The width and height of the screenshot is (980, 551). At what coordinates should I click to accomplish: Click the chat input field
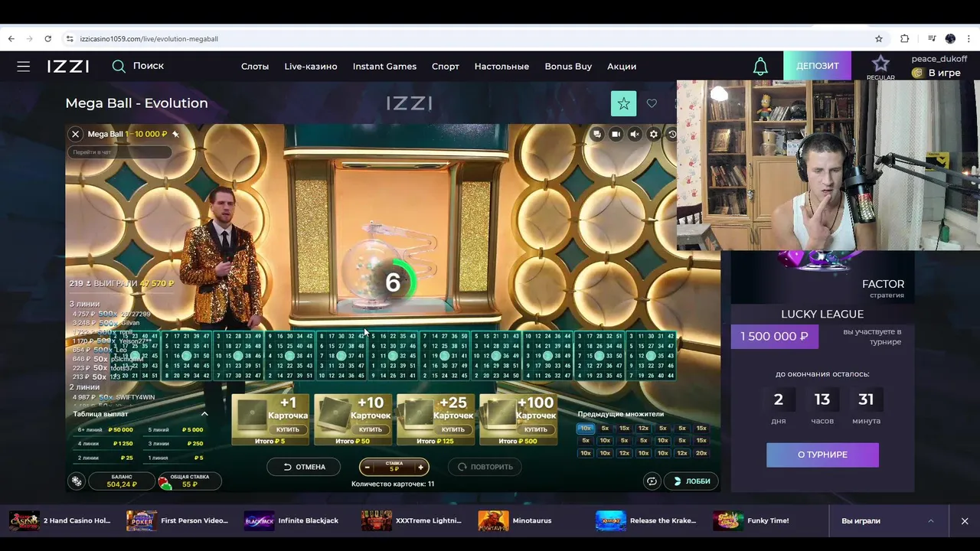click(x=119, y=152)
